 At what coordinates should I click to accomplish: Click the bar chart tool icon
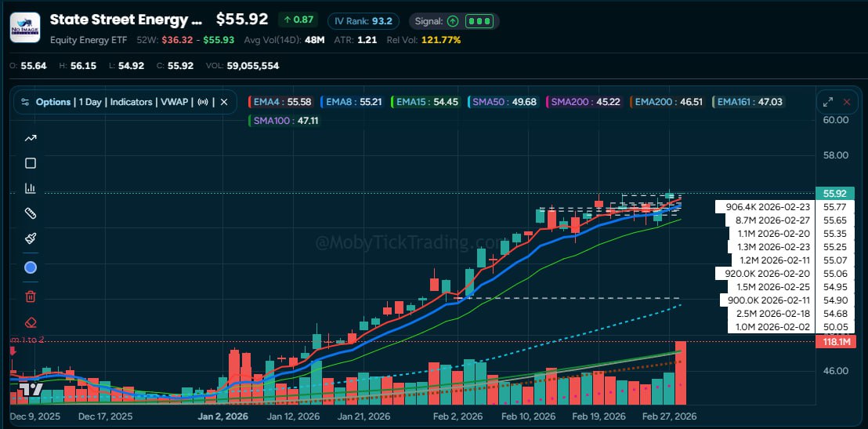pos(31,188)
